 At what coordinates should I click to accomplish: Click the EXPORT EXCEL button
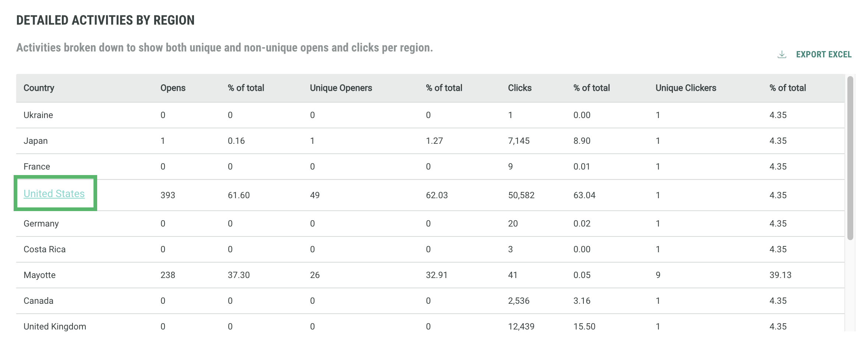823,55
